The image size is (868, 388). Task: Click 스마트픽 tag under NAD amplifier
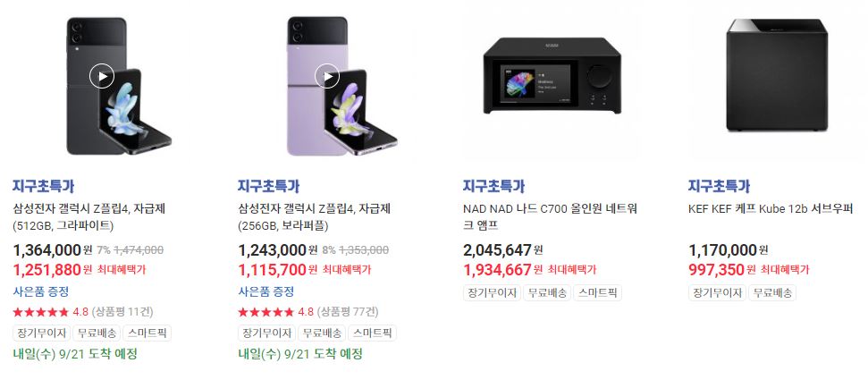(597, 293)
